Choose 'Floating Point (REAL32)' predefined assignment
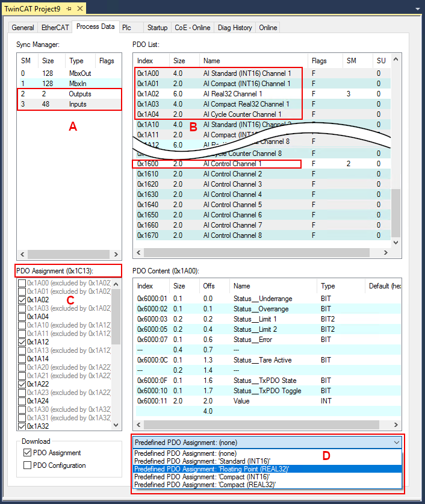This screenshot has width=425, height=504. [267, 469]
